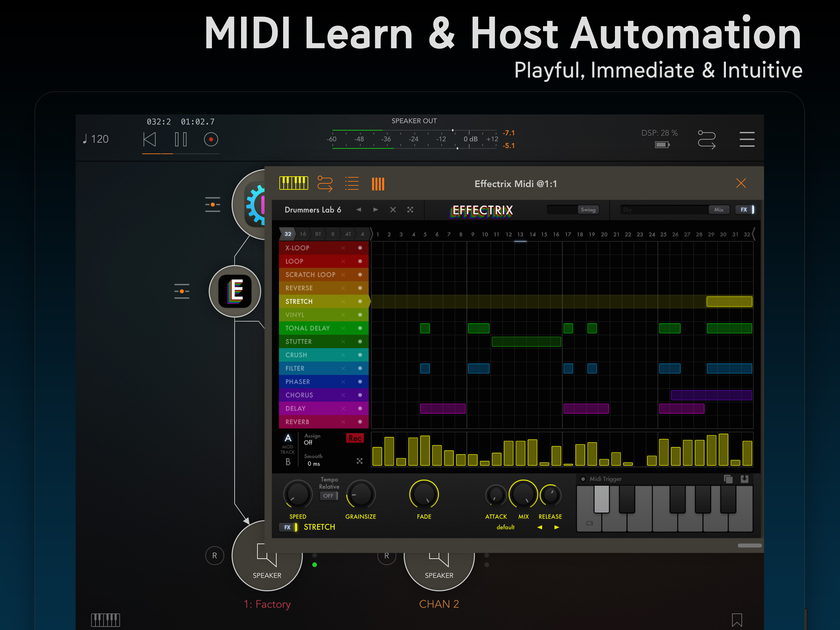Screen dimensions: 840x630
Task: Select the TONAL DELAY effect row
Action: tap(307, 328)
